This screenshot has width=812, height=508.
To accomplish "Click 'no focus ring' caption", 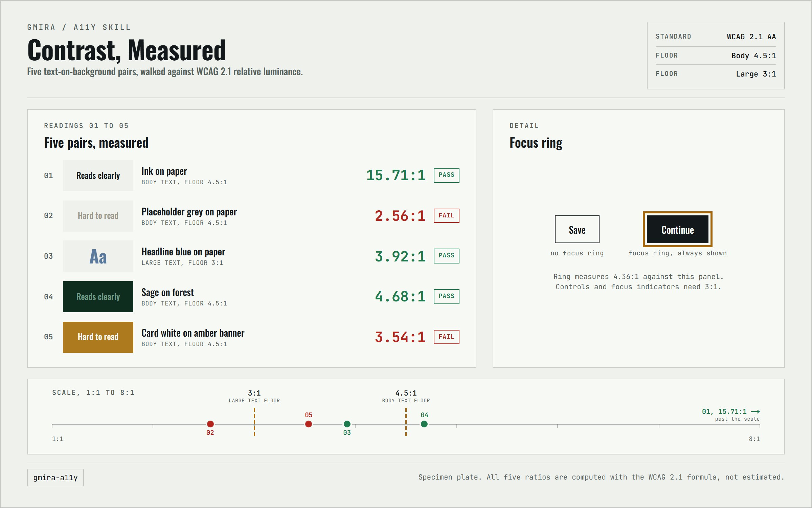I will (577, 253).
